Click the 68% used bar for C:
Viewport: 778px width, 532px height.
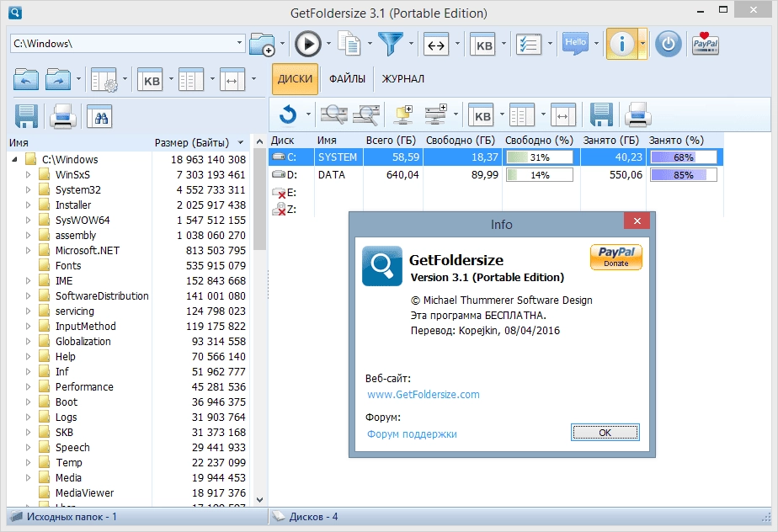pyautogui.click(x=683, y=157)
